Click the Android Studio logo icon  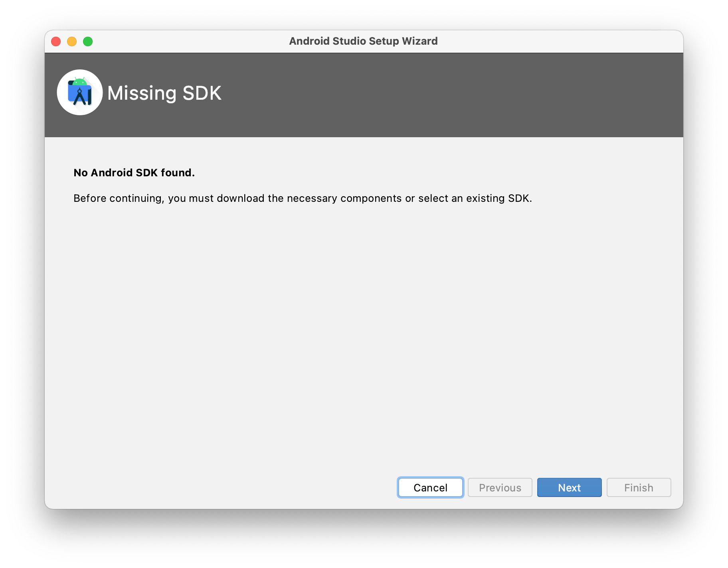coord(80,93)
